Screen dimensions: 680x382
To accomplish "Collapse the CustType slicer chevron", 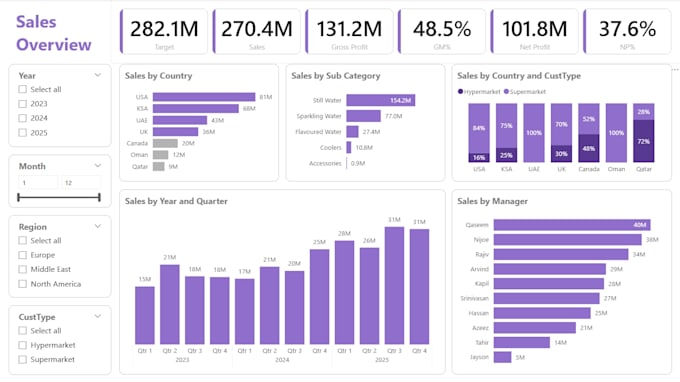I will pos(98,316).
